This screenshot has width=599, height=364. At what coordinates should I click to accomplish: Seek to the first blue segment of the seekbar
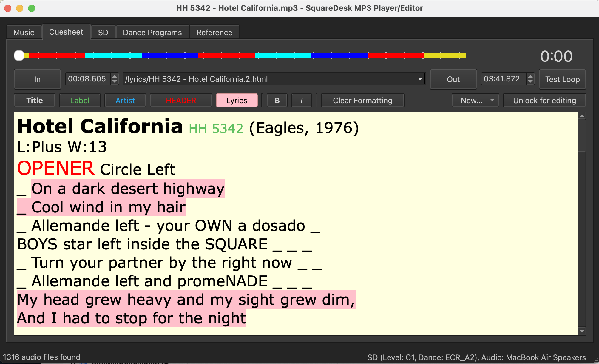170,55
